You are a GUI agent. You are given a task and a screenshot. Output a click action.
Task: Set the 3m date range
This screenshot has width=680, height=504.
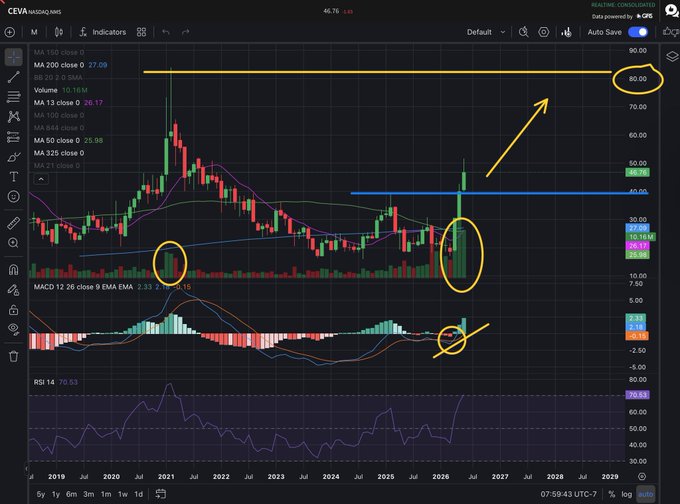(x=88, y=494)
